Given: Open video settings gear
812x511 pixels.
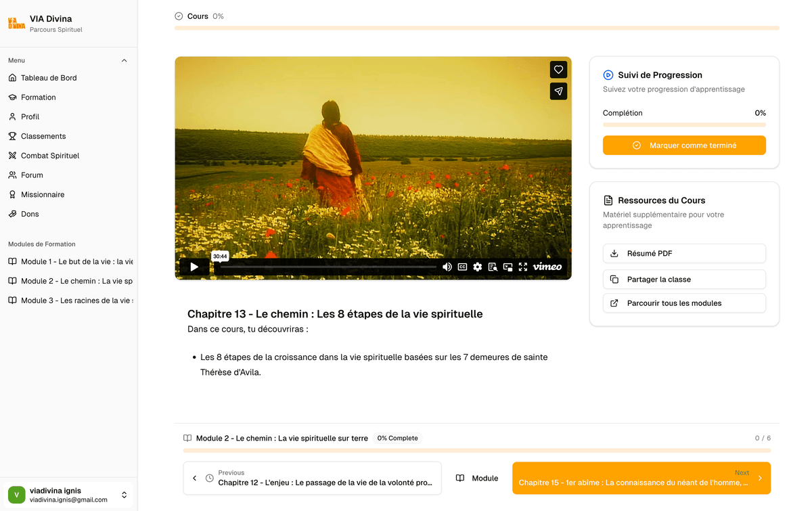Looking at the screenshot, I should pyautogui.click(x=478, y=267).
